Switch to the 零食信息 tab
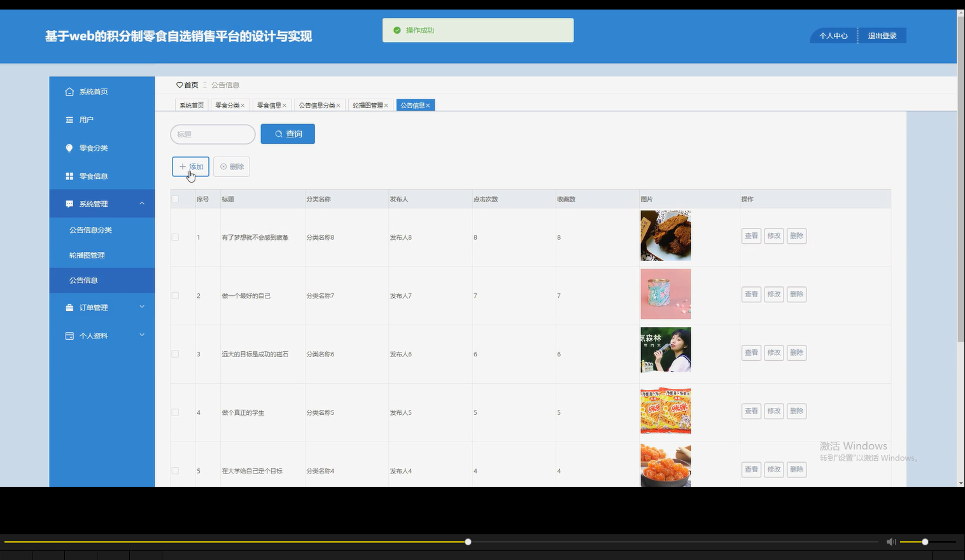The image size is (965, 560). click(268, 104)
